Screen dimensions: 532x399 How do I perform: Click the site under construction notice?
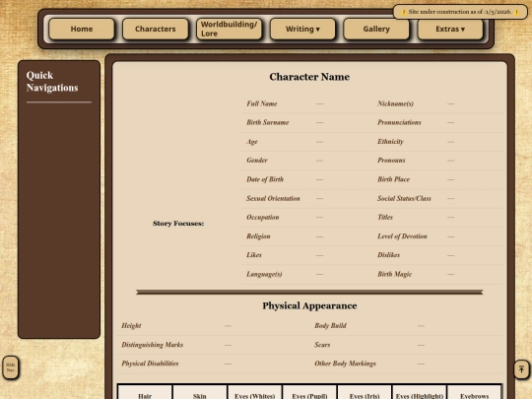[x=460, y=12]
